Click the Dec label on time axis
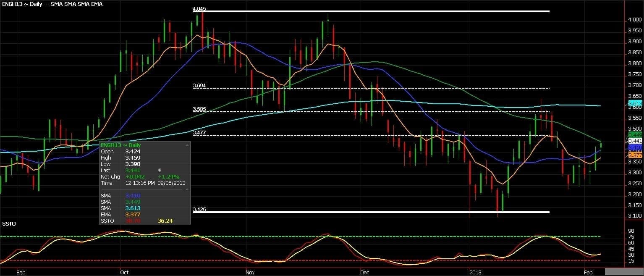The image size is (644, 276). [x=364, y=272]
